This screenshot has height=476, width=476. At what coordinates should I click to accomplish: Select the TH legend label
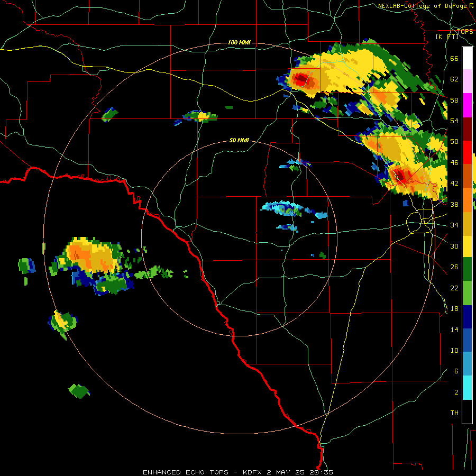pyautogui.click(x=454, y=413)
